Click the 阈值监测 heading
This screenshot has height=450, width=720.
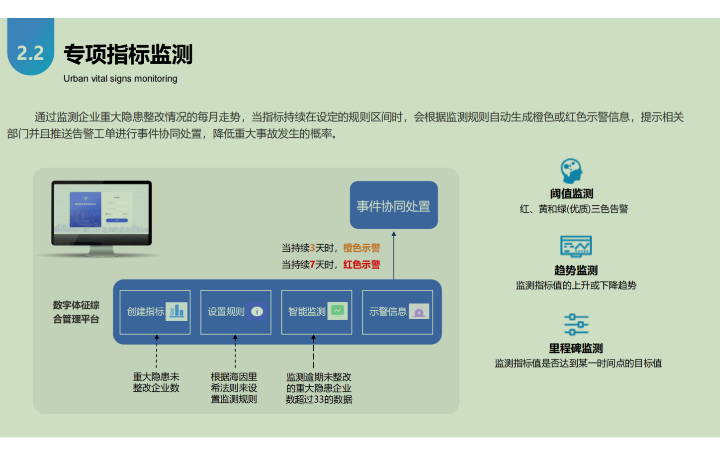pyautogui.click(x=572, y=194)
